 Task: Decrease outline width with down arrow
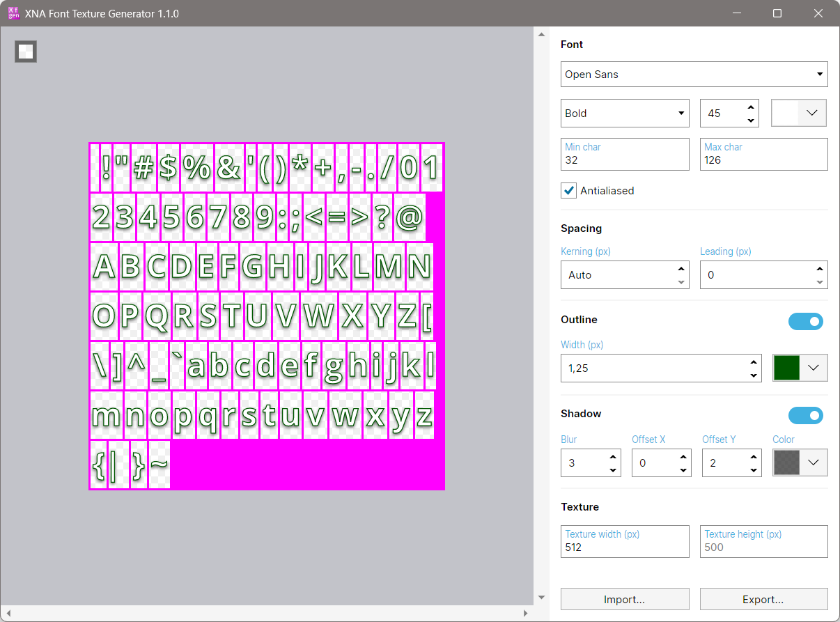tap(753, 375)
